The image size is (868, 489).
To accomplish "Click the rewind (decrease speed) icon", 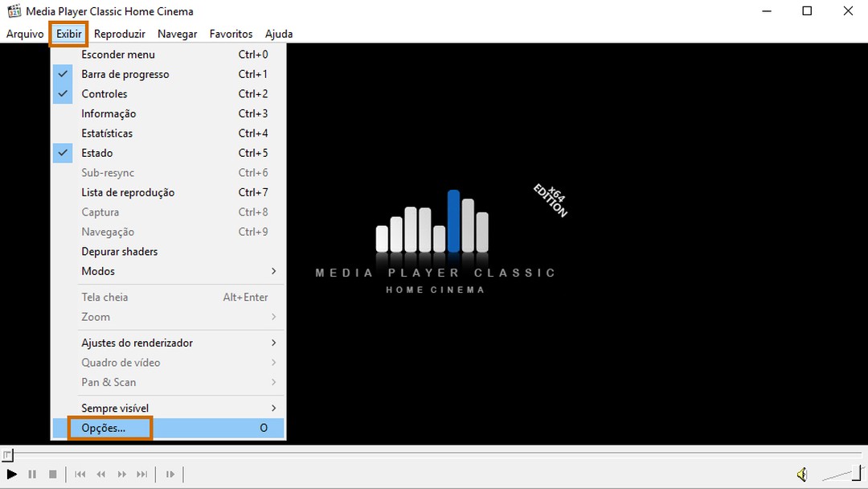I will point(101,475).
